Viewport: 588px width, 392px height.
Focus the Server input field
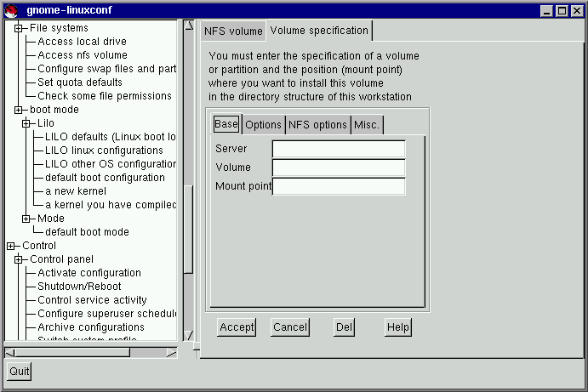click(x=339, y=149)
